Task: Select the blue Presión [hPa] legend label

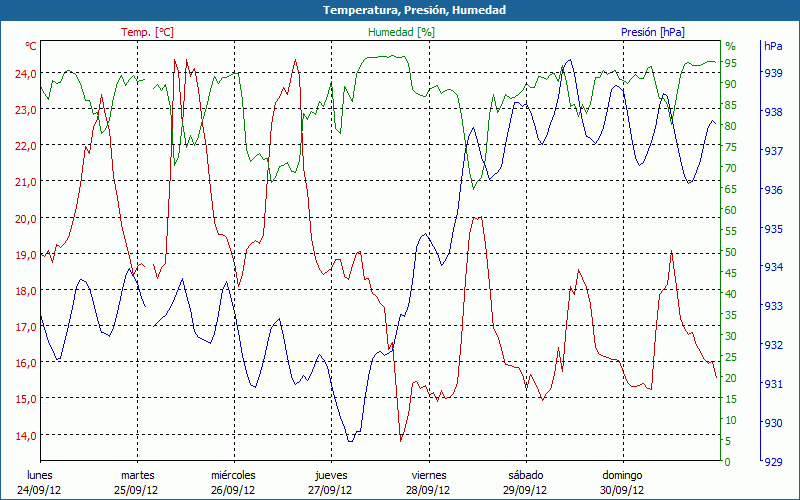Action: tap(652, 32)
